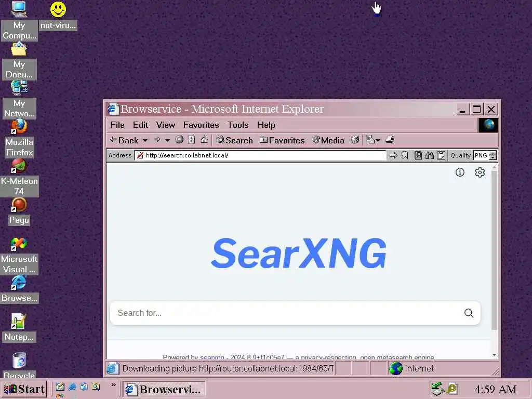Click the Go arrow next to address bar
Screen dimensions: 532x399
click(394, 155)
